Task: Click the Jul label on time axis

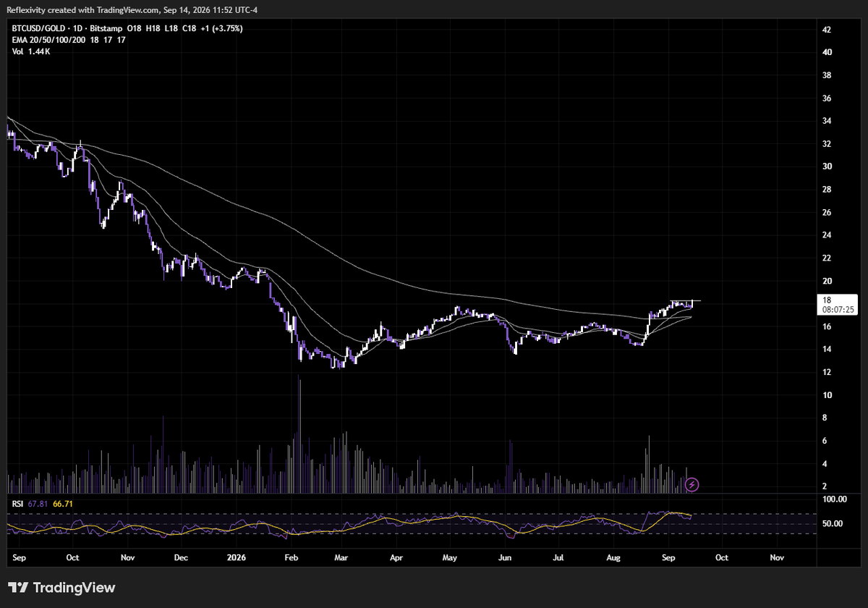Action: 558,559
